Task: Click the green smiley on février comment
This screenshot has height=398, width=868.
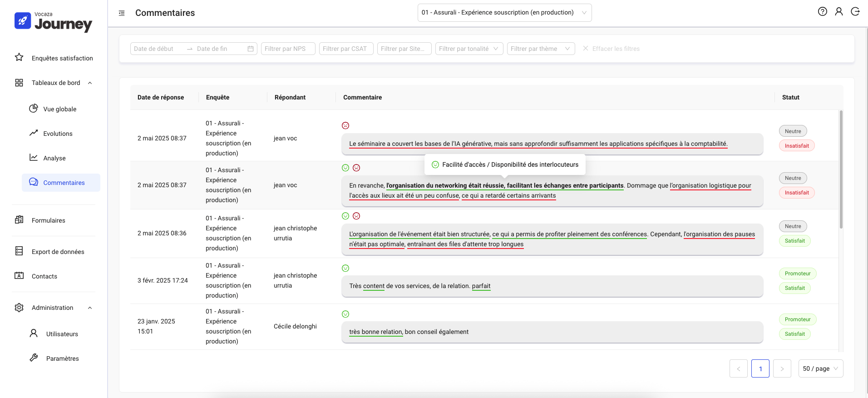Action: click(345, 269)
